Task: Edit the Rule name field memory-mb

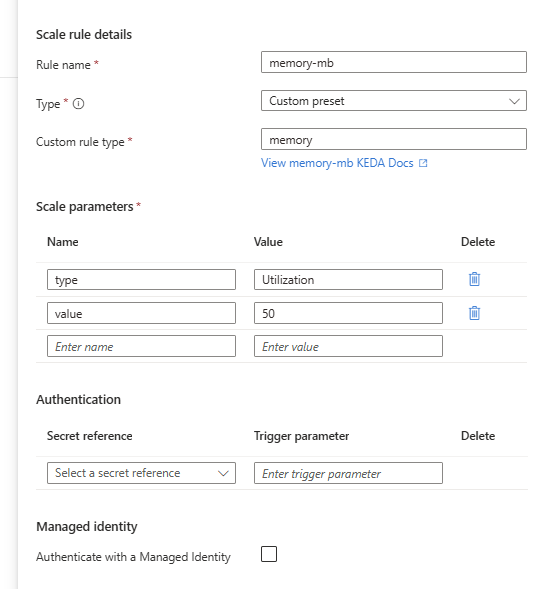Action: click(394, 62)
